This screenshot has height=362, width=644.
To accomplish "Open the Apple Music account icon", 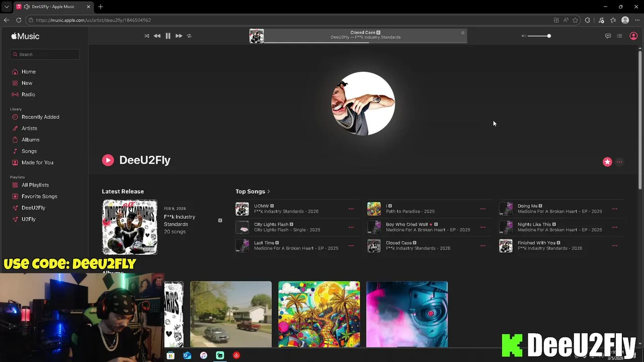I will (633, 36).
